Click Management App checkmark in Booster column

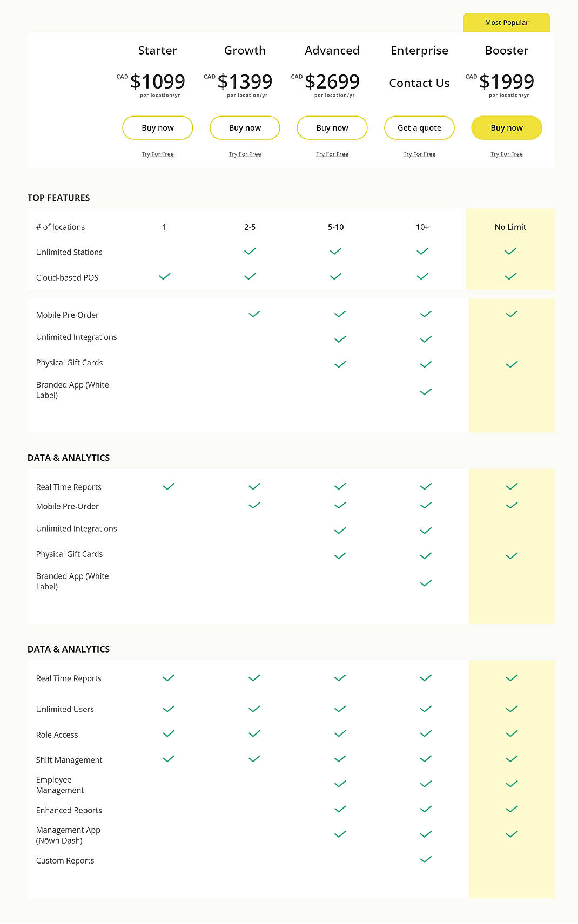[x=512, y=834]
